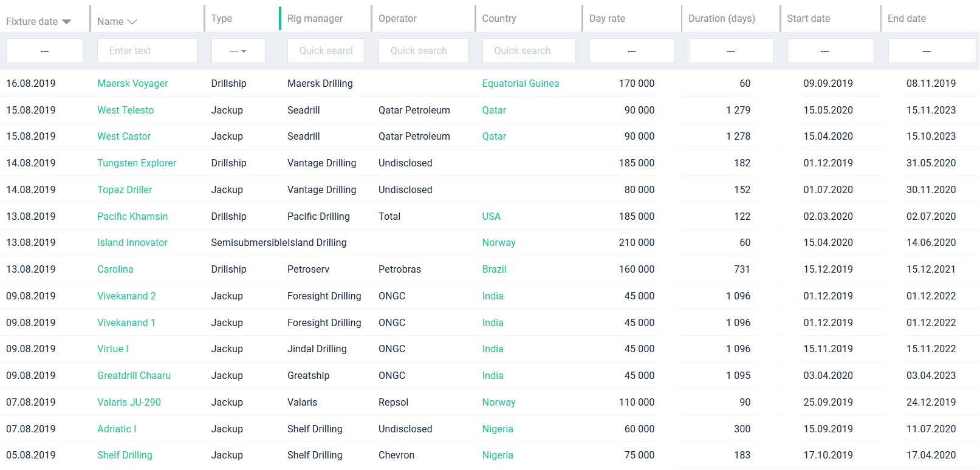
Task: Select the 25.09.2019 start date cell
Action: tap(828, 403)
